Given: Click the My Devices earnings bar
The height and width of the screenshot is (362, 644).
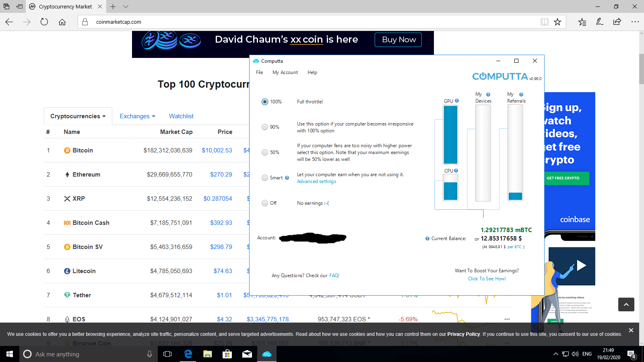Looking at the screenshot, I should (x=483, y=153).
